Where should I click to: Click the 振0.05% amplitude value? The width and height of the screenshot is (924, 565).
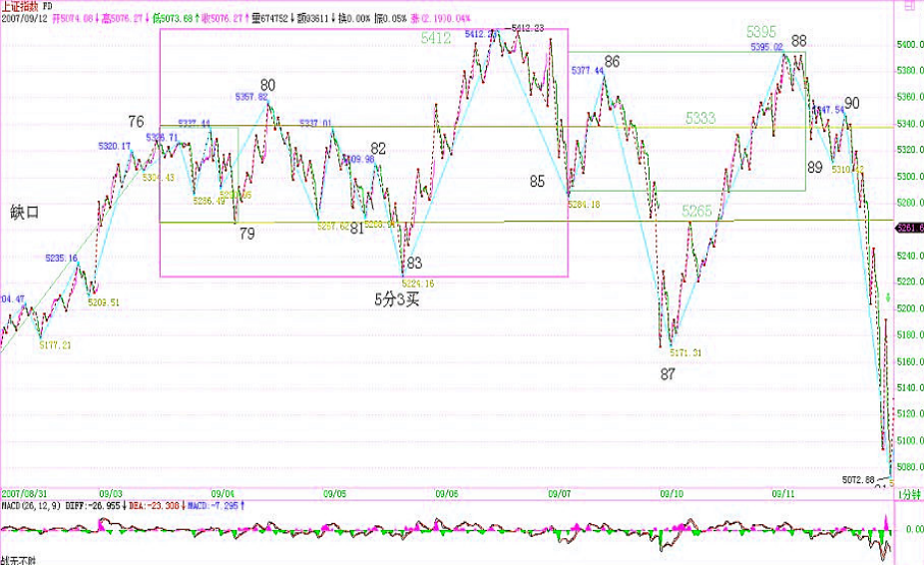click(x=391, y=18)
